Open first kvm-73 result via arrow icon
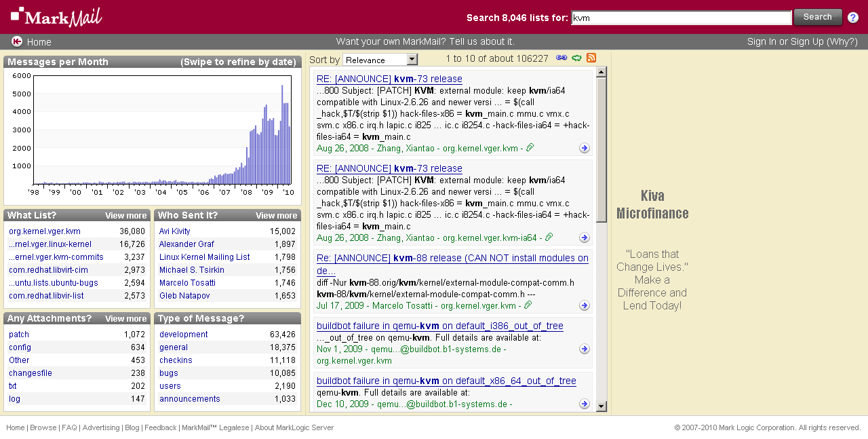This screenshot has width=868, height=439. [584, 148]
